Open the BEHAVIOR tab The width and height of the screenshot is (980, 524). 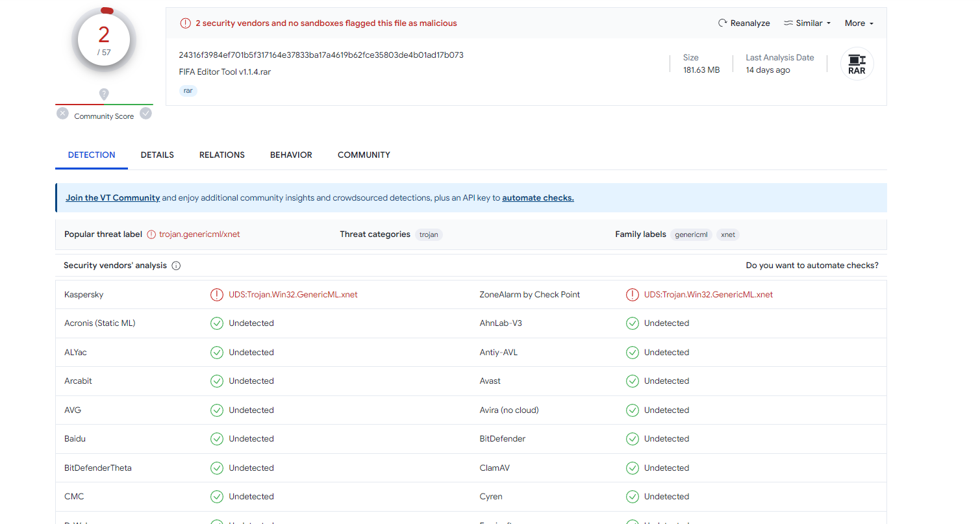(291, 155)
